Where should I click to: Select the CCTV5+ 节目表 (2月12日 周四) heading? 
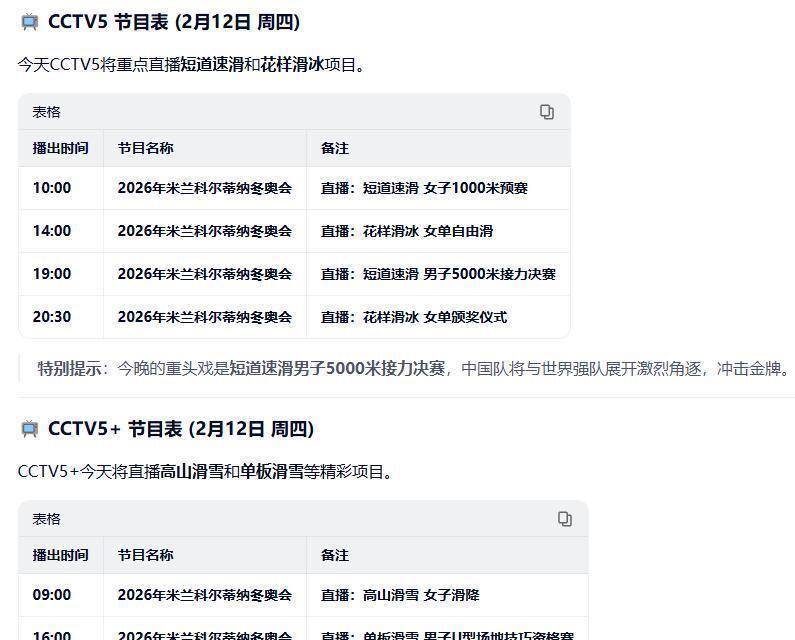pos(180,429)
